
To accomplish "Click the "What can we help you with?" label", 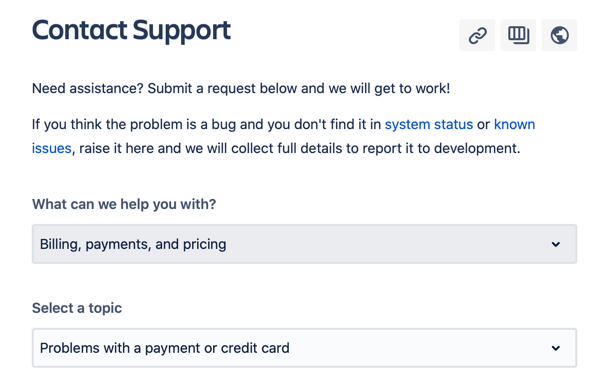I will [124, 204].
